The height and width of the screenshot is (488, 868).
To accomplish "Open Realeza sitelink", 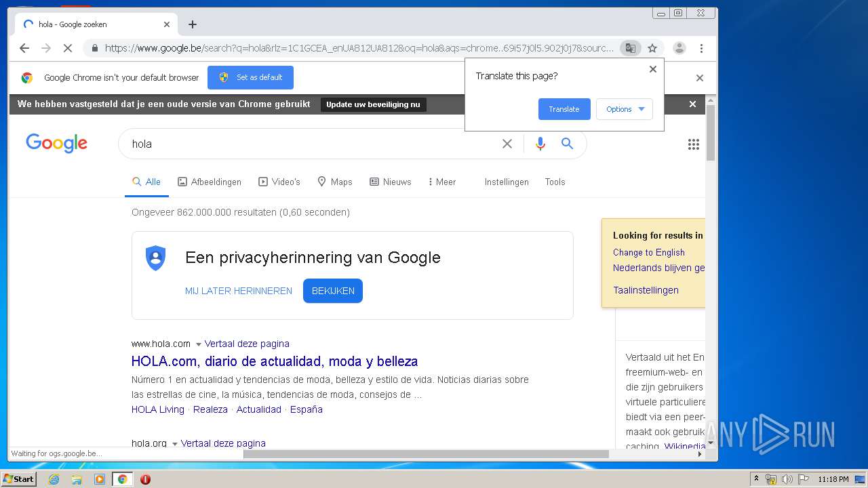I will click(x=210, y=409).
